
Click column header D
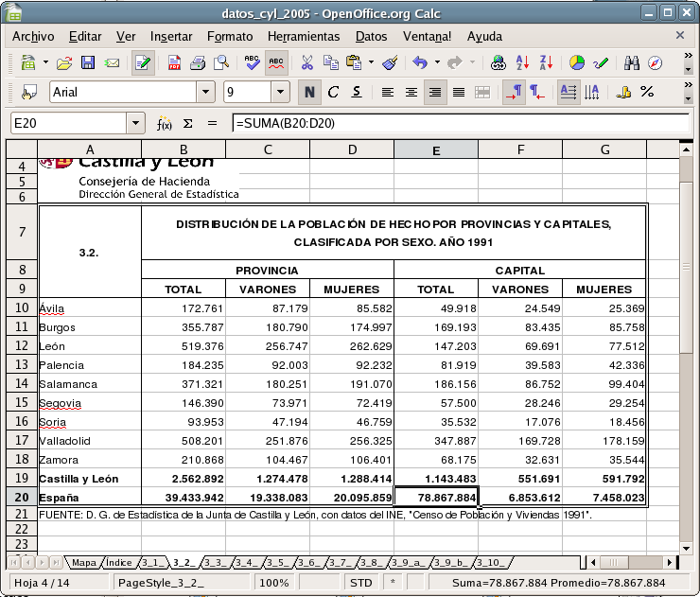coord(352,149)
